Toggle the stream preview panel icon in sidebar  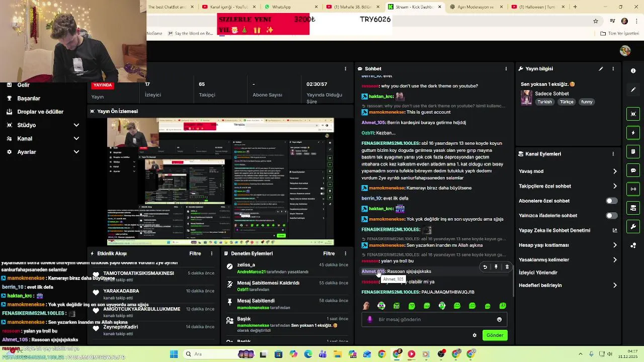click(x=633, y=114)
